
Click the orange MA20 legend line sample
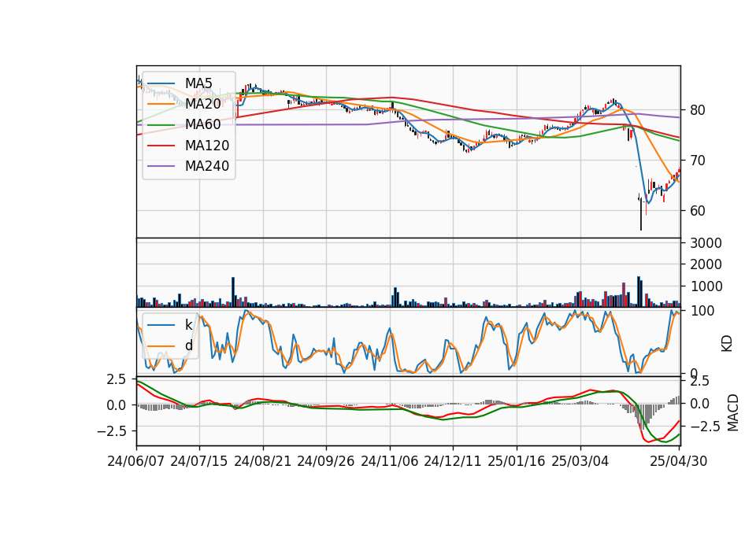tap(161, 104)
